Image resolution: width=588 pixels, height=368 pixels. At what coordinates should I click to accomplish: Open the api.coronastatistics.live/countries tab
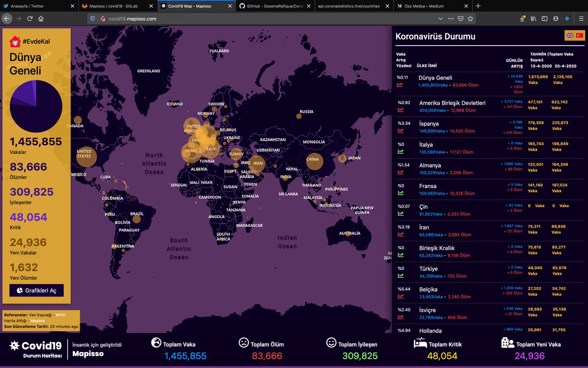354,6
